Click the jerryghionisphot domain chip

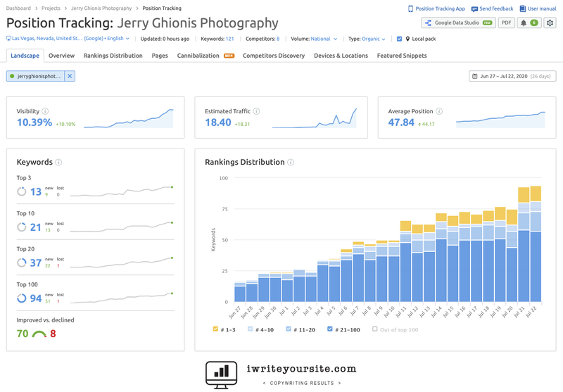pos(35,76)
